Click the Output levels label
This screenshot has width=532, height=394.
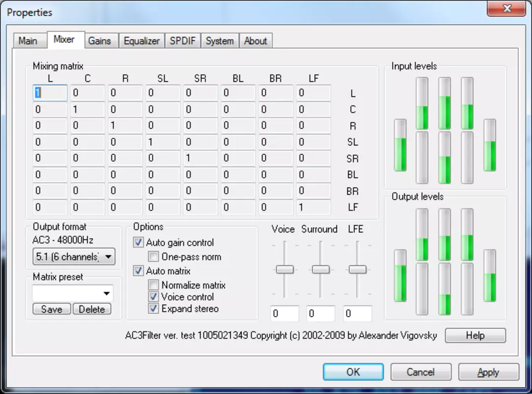[x=417, y=197]
